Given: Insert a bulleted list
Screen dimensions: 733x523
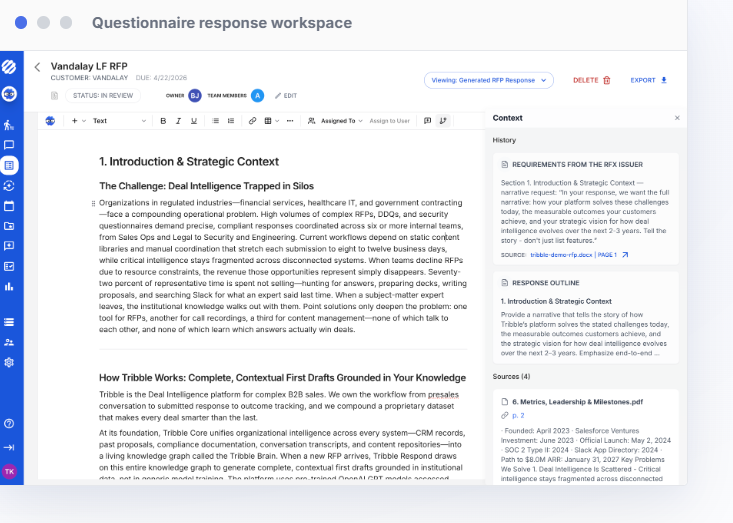Looking at the screenshot, I should (215, 121).
